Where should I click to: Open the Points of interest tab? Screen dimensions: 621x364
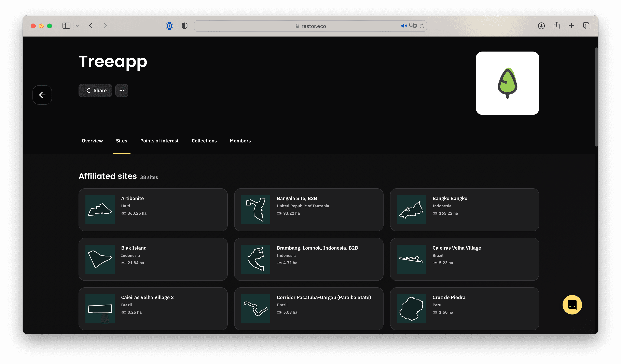pos(159,141)
